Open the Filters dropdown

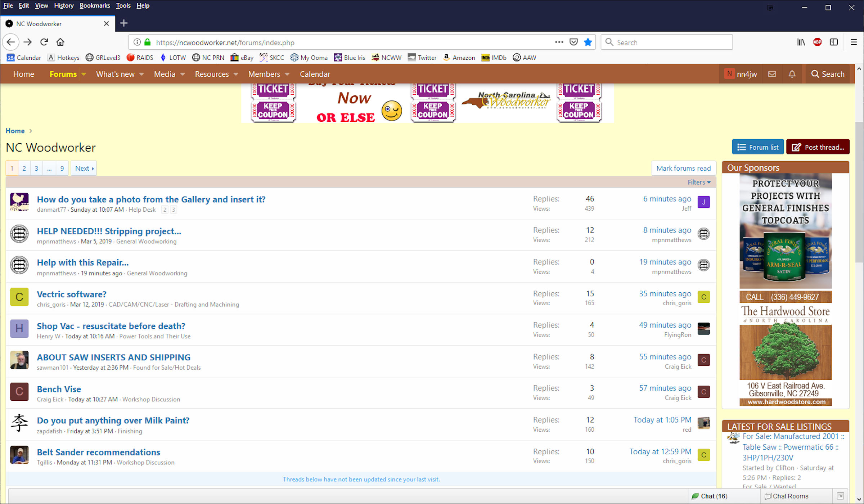pyautogui.click(x=699, y=182)
